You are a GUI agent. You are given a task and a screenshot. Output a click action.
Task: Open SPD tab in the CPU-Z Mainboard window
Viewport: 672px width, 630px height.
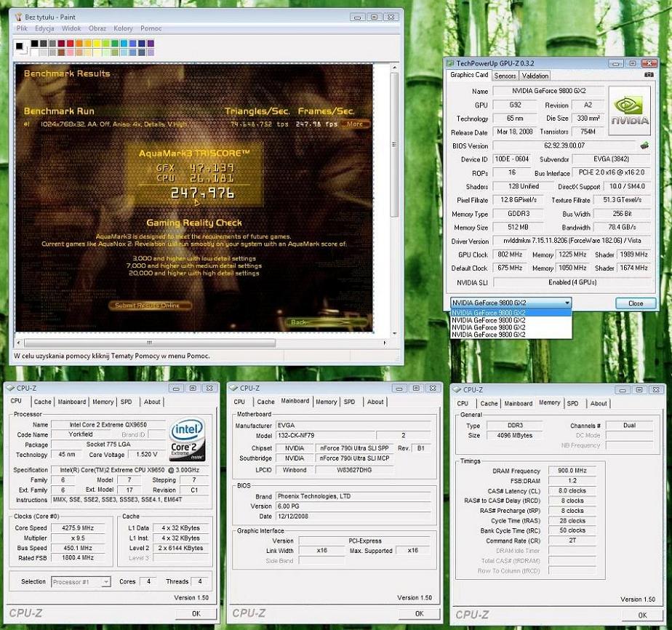(349, 402)
